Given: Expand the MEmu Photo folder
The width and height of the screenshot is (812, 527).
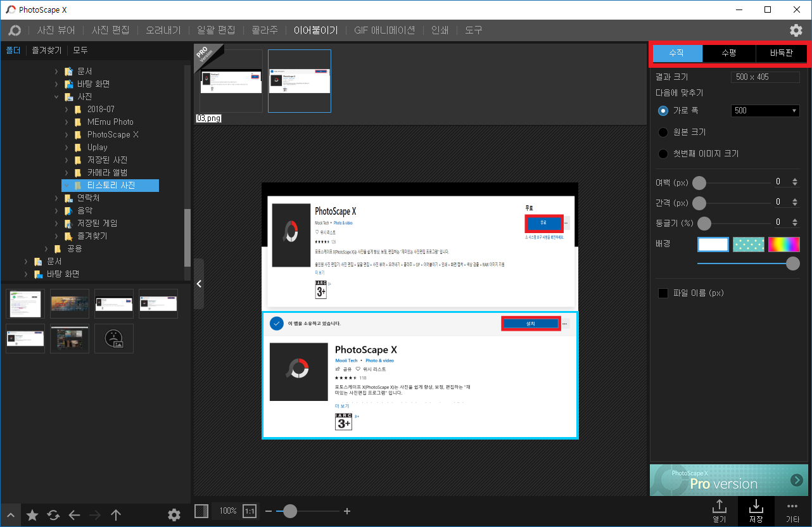Looking at the screenshot, I should (66, 122).
